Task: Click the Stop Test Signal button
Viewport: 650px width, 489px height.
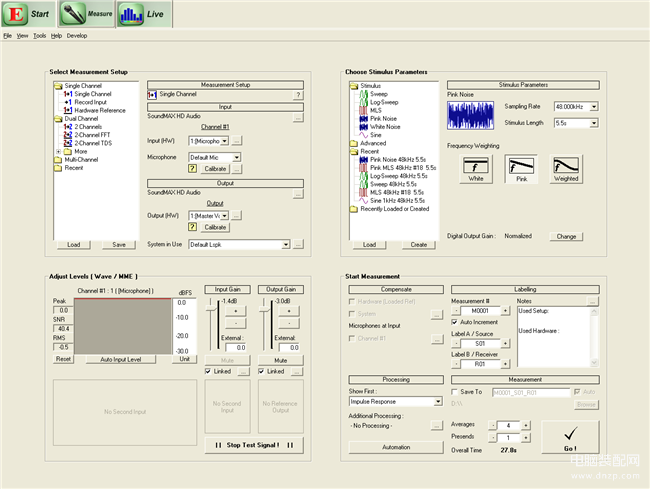Action: pos(254,445)
